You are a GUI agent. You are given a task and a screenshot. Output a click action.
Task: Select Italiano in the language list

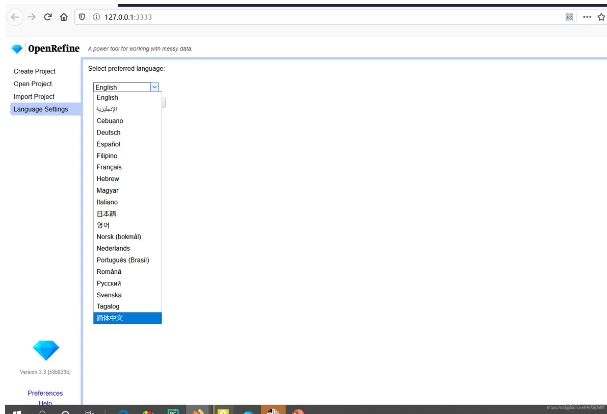pyautogui.click(x=127, y=202)
